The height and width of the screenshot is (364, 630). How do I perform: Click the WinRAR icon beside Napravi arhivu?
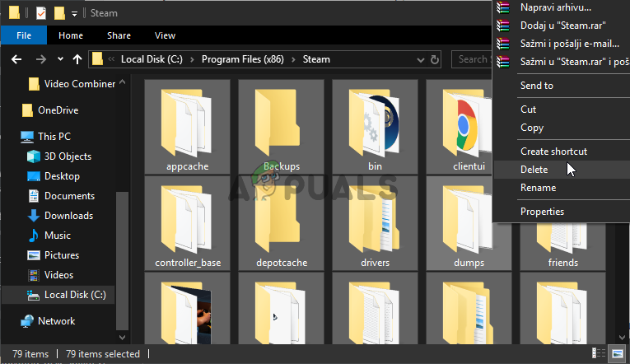coord(503,7)
